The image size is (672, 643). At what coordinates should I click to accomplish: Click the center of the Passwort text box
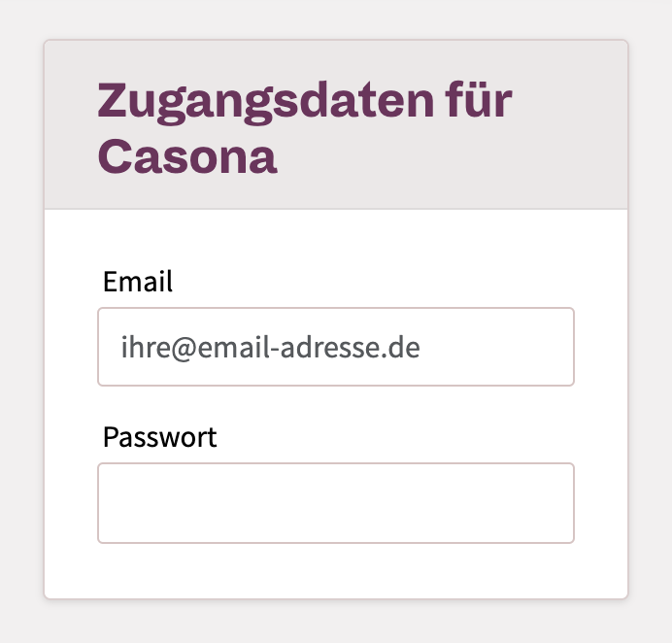[x=336, y=503]
